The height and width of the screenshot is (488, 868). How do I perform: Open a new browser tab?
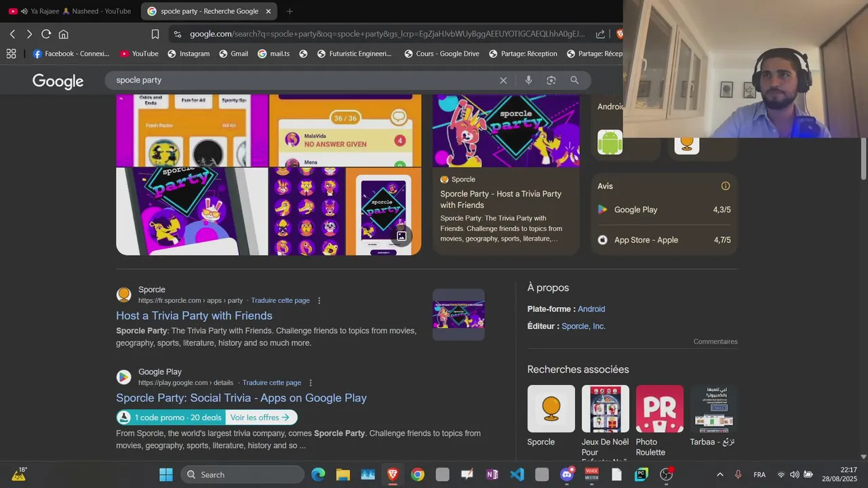pyautogui.click(x=290, y=11)
